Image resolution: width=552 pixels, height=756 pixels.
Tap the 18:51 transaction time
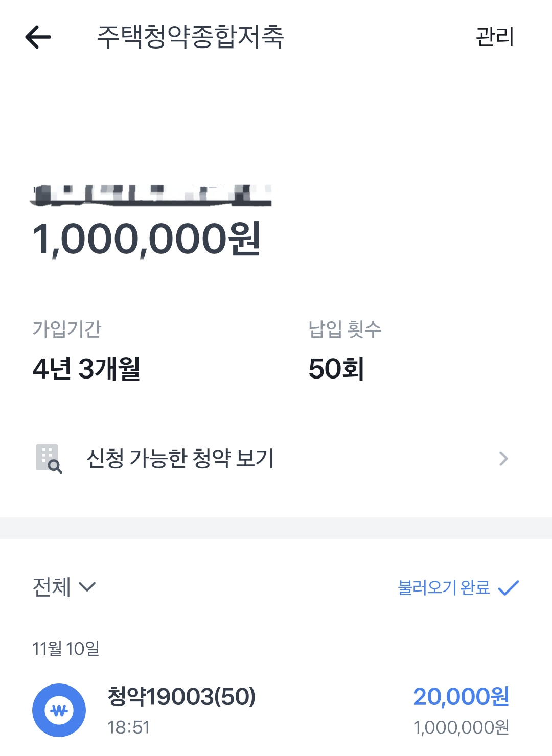129,727
